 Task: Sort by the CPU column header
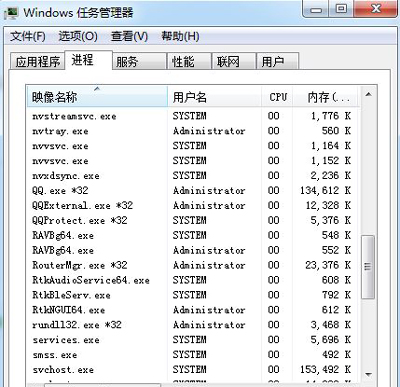(277, 97)
